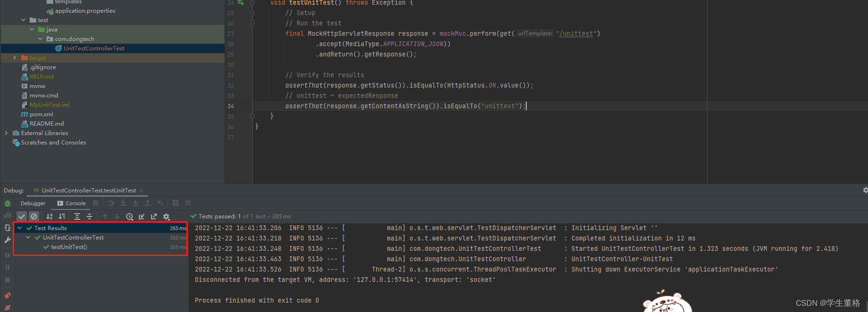Select mvnw.cmd file

[x=44, y=96]
